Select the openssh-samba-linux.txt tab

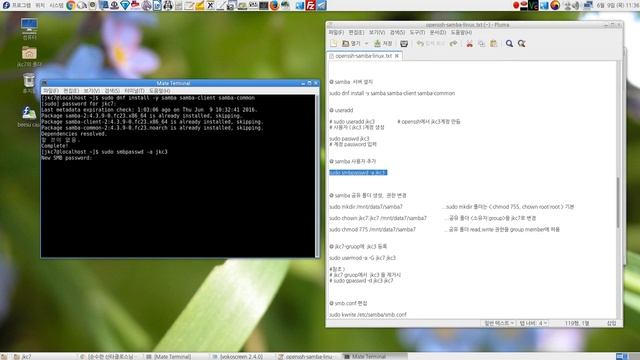[363, 56]
